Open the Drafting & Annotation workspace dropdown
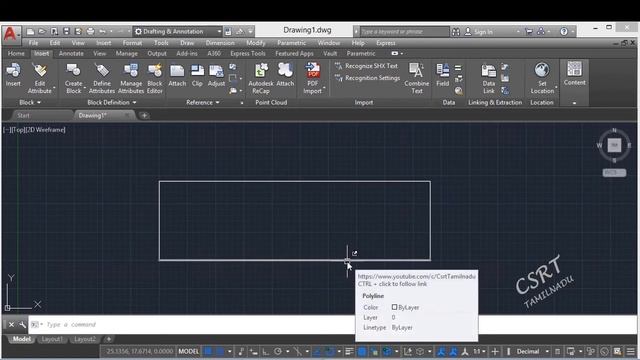 (x=219, y=31)
